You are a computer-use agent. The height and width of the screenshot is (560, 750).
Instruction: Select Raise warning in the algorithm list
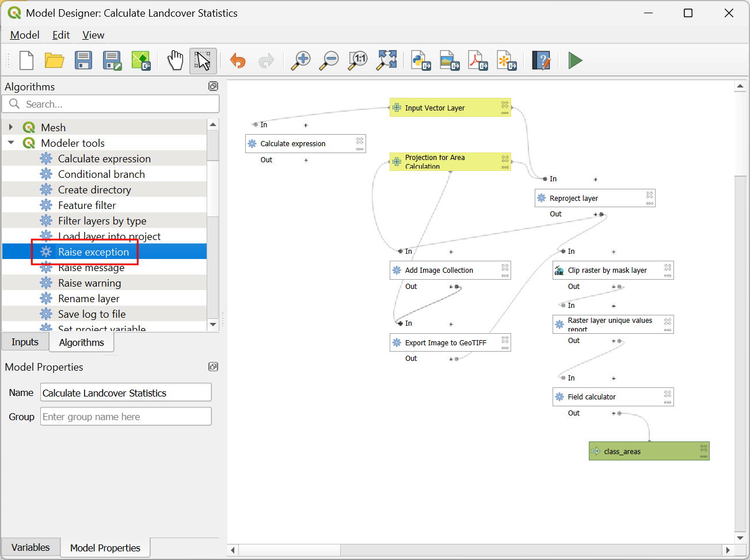tap(89, 283)
